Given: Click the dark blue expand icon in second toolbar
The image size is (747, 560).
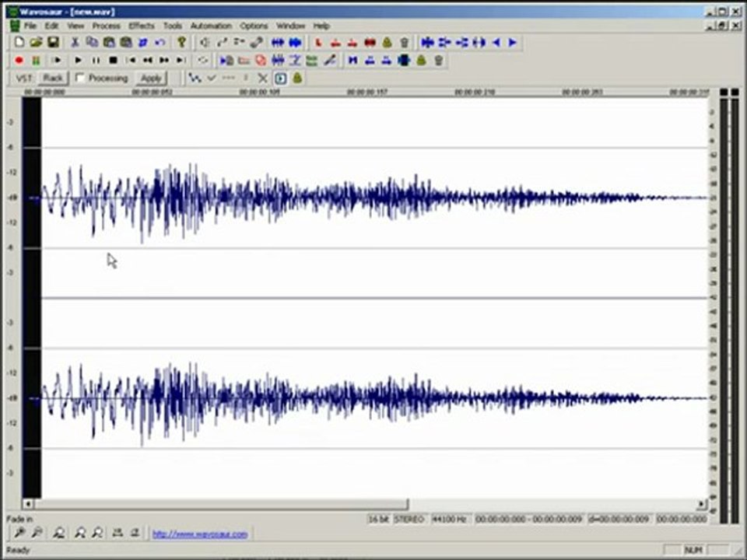Looking at the screenshot, I should pos(404,61).
